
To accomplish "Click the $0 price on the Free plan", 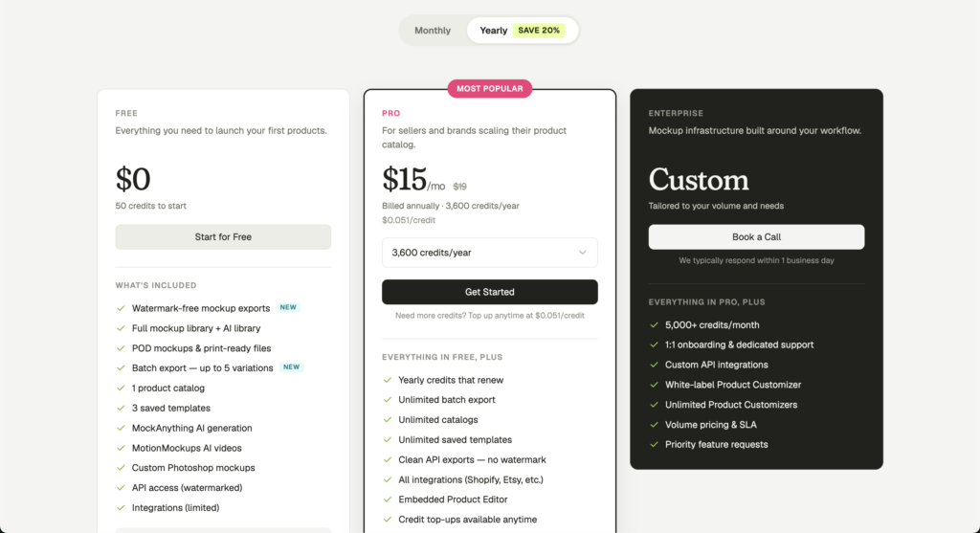I will (x=133, y=179).
